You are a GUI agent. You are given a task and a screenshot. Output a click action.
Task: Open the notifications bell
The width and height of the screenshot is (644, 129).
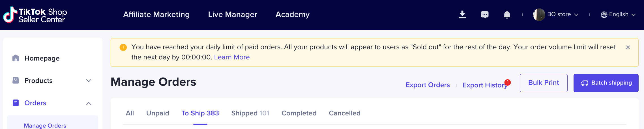coord(507,14)
